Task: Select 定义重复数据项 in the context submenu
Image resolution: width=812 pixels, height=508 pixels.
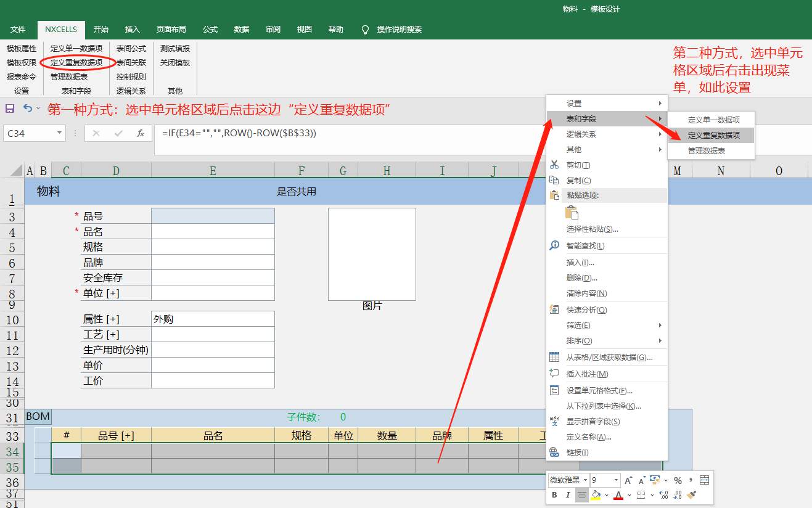Action: (713, 135)
